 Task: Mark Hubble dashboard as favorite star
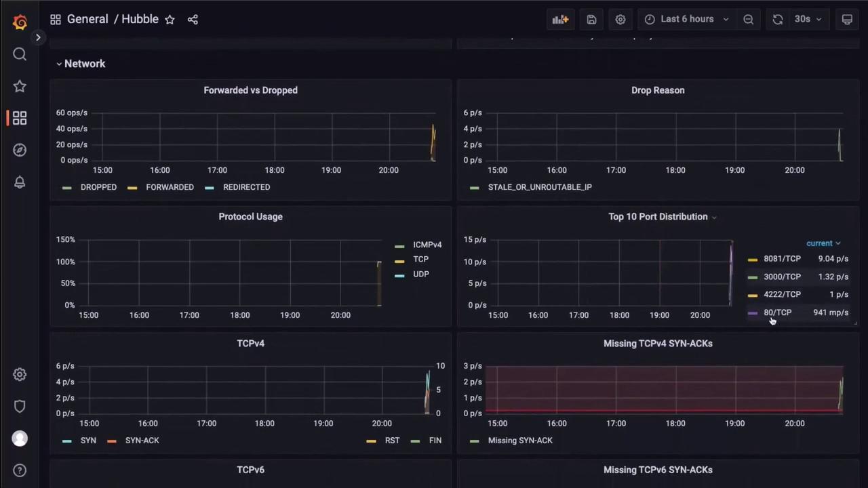(x=170, y=20)
